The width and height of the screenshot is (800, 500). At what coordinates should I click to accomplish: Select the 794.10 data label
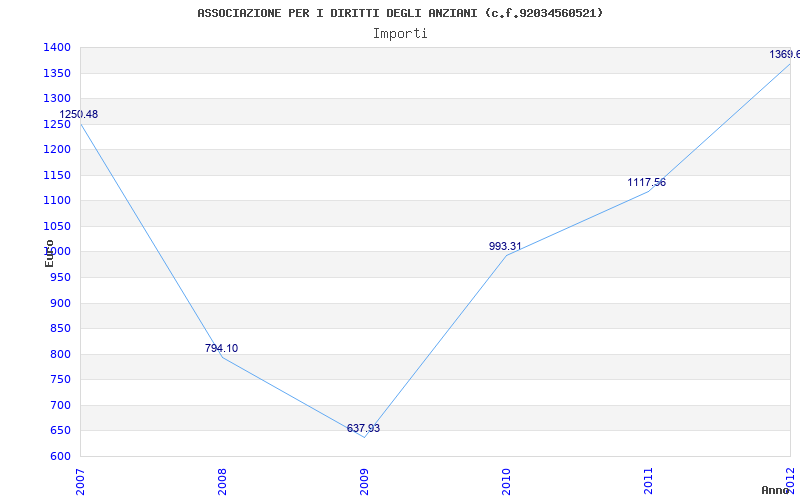(221, 348)
